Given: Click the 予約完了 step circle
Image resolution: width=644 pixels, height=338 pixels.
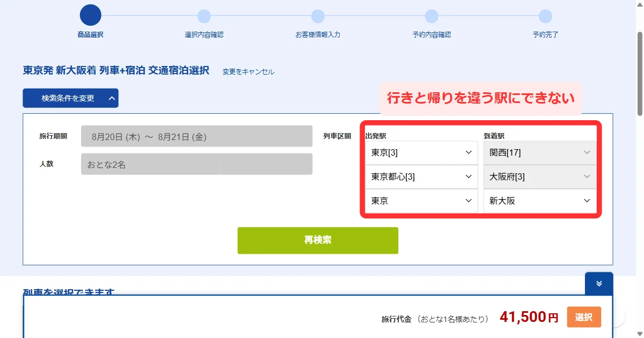Looking at the screenshot, I should (545, 16).
